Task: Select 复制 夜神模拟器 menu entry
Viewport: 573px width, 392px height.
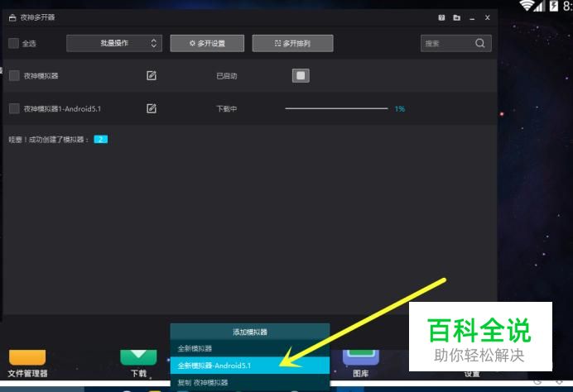Action: pyautogui.click(x=250, y=382)
